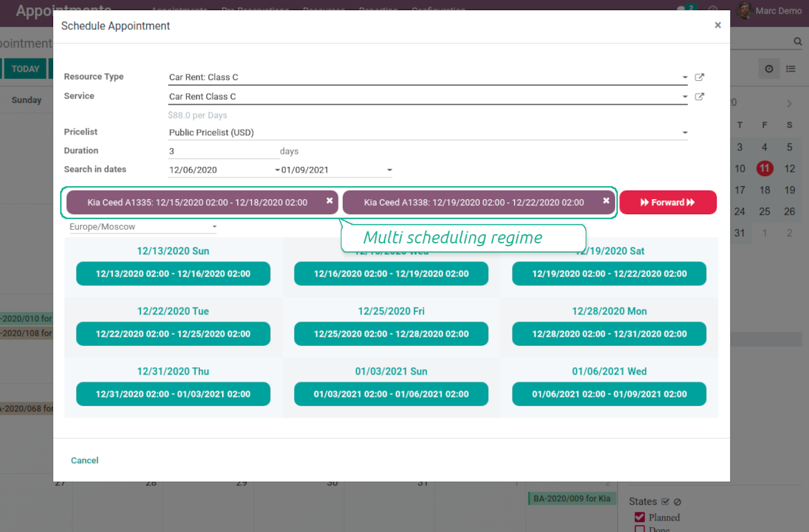
Task: Select slot 12/25/2020 02:00 - 12/28/2020 02:00
Action: point(391,334)
